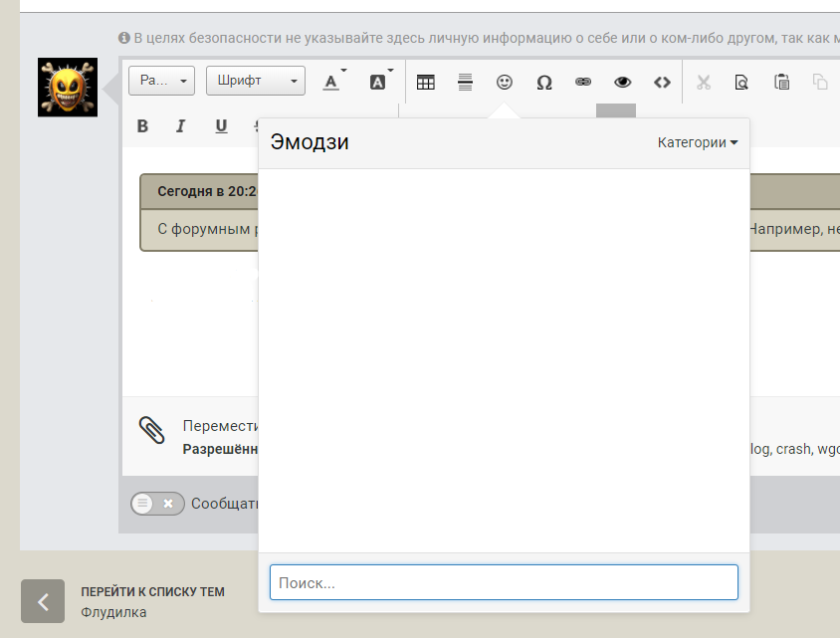The image size is (840, 638).
Task: Open the Шрифт font dropdown
Action: click(255, 82)
